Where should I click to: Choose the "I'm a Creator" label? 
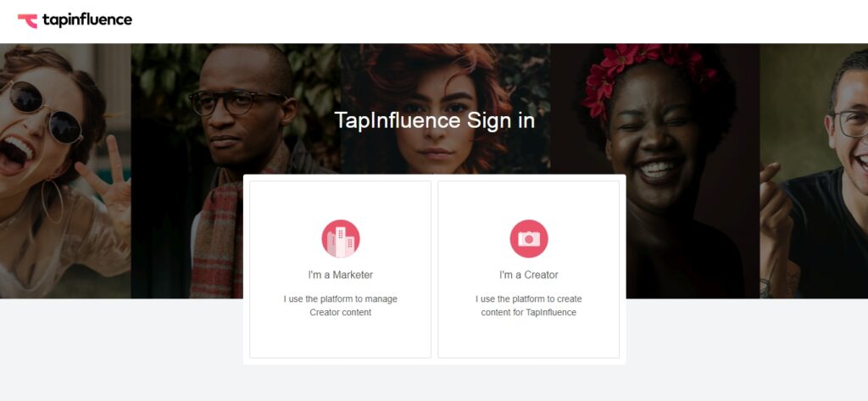click(x=529, y=275)
